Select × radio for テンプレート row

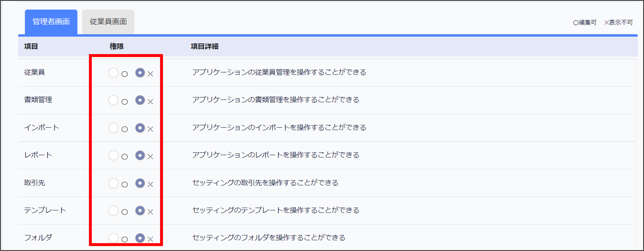[140, 211]
